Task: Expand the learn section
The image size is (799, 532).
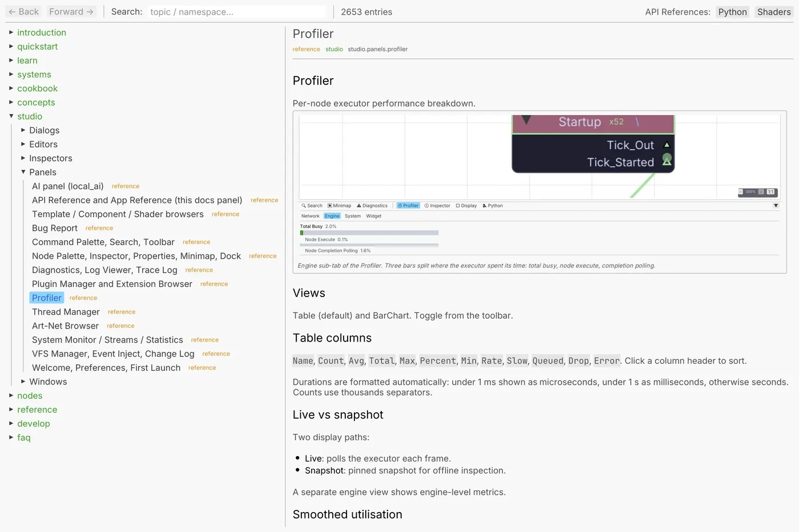Action: (11, 60)
